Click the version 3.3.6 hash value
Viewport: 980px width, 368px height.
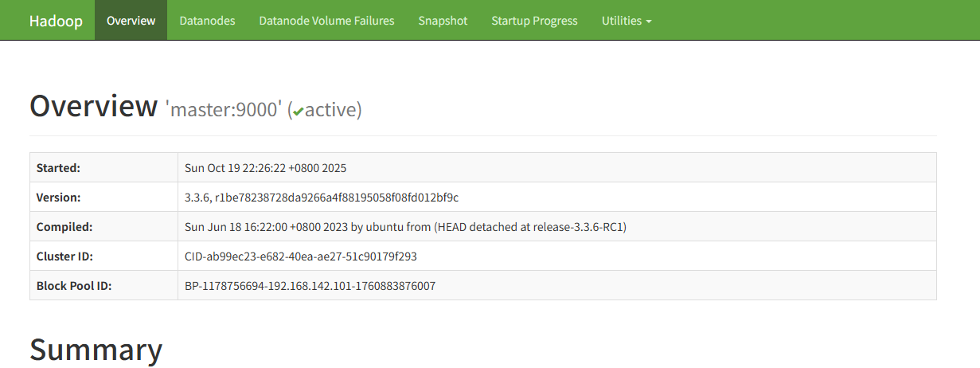(x=321, y=198)
